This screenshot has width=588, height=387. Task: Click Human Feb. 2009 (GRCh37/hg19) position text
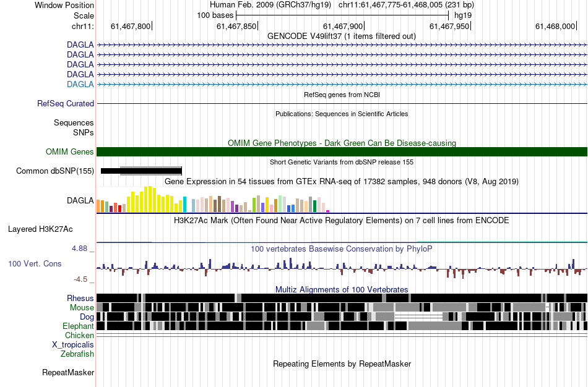(x=270, y=5)
